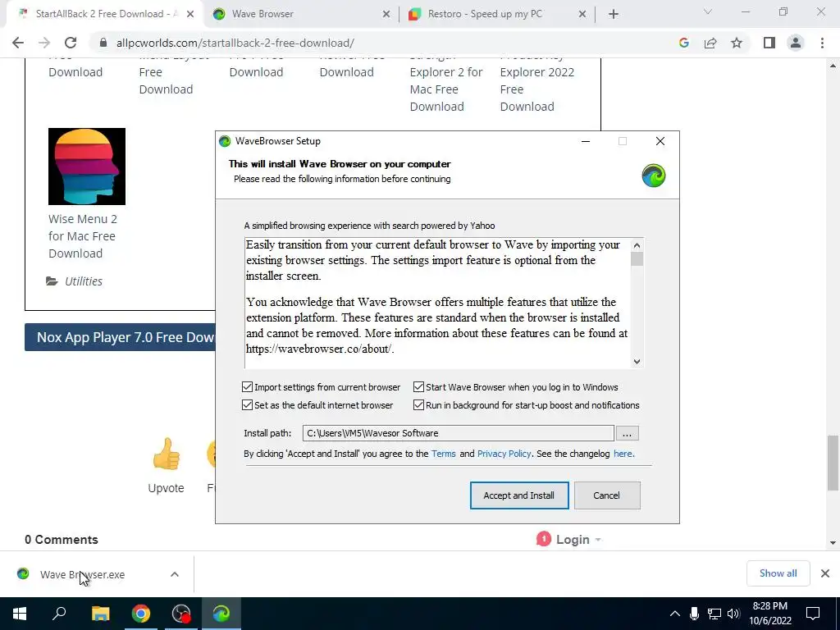This screenshot has width=840, height=630.
Task: Browse install path with the ... button
Action: pyautogui.click(x=627, y=433)
